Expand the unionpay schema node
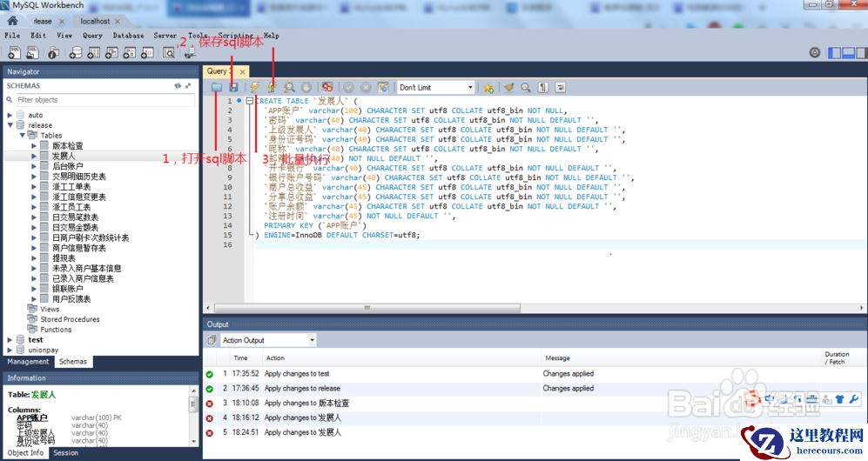868x461 pixels. [x=10, y=350]
